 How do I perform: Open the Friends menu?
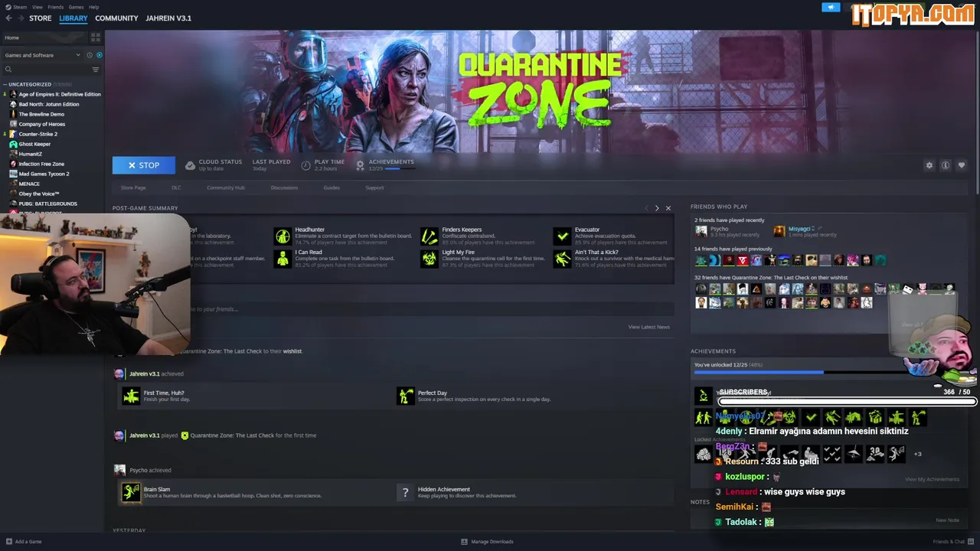click(56, 7)
